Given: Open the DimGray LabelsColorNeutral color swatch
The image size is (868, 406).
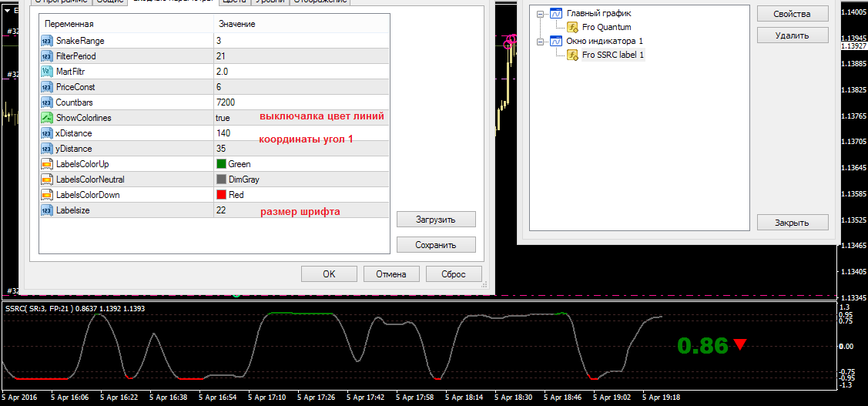Looking at the screenshot, I should (222, 180).
